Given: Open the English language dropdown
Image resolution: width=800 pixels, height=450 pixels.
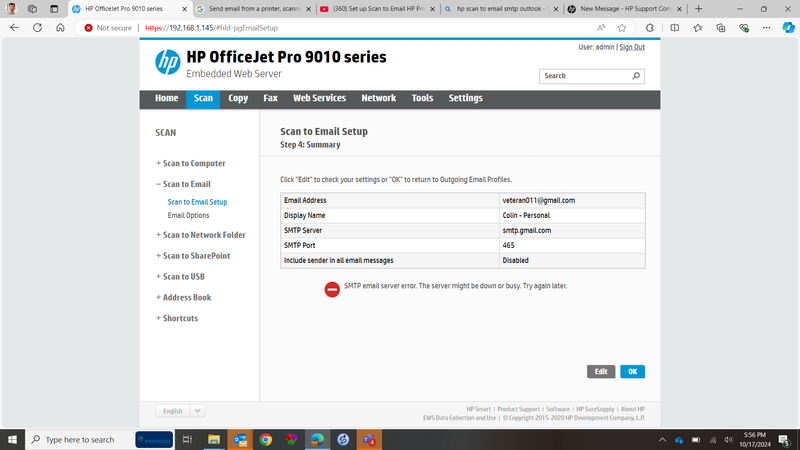Looking at the screenshot, I should (181, 411).
